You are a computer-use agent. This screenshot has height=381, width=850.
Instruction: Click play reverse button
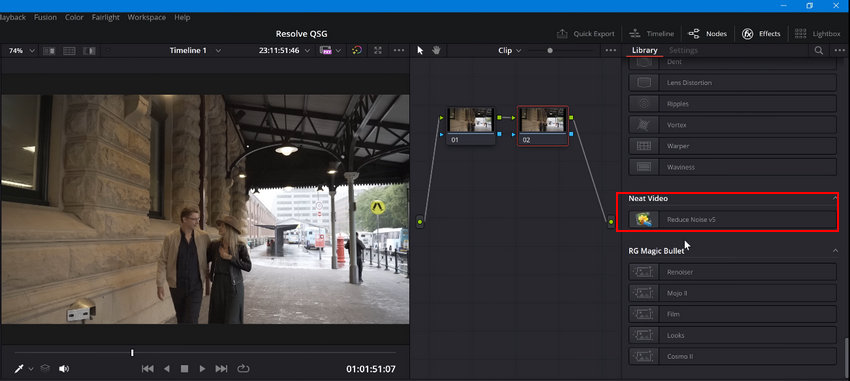166,369
